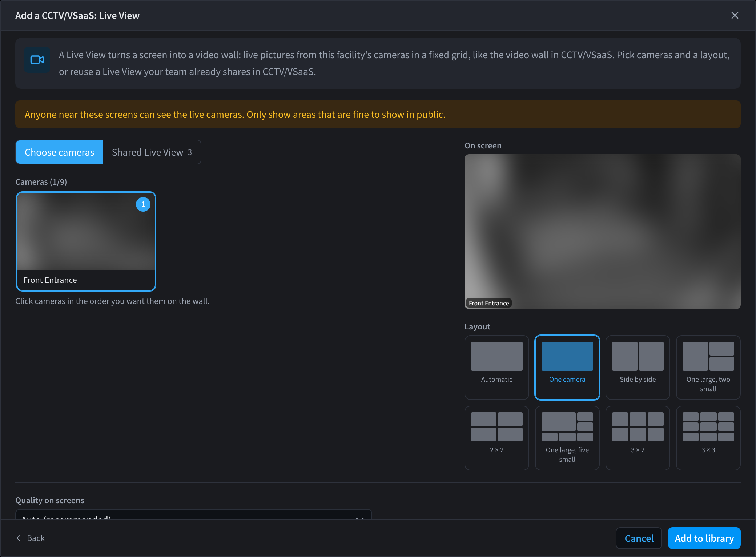Click the public screens warning banner

[378, 114]
